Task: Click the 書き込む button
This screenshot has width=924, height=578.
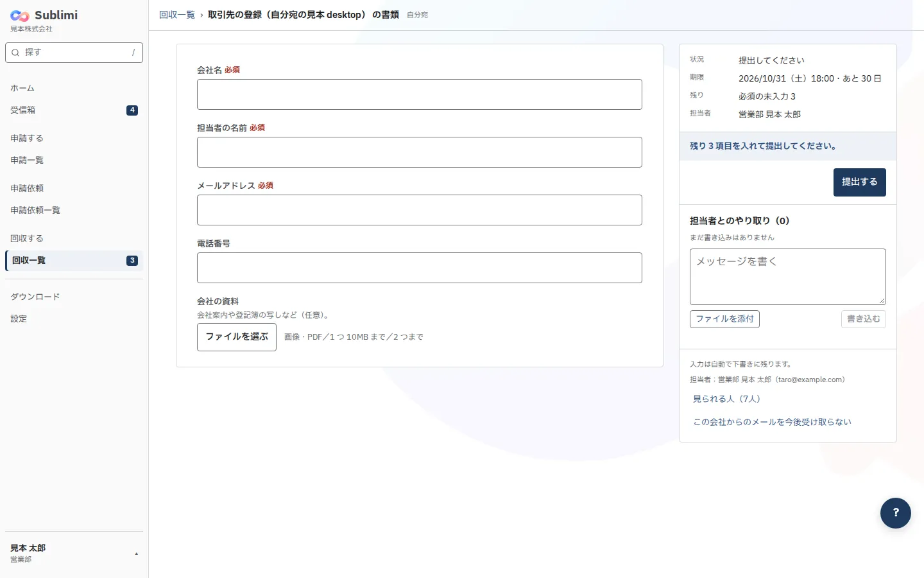Action: (864, 319)
